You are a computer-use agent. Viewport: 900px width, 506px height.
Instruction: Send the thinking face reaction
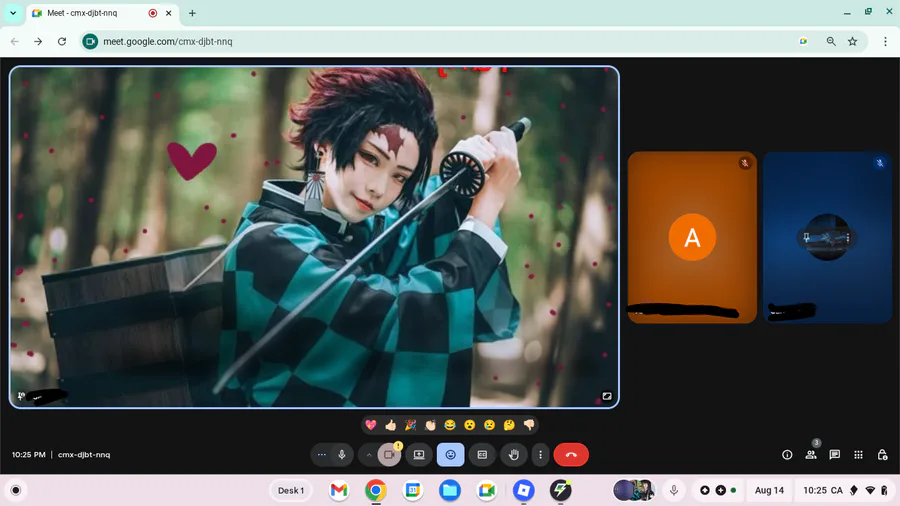click(x=509, y=425)
